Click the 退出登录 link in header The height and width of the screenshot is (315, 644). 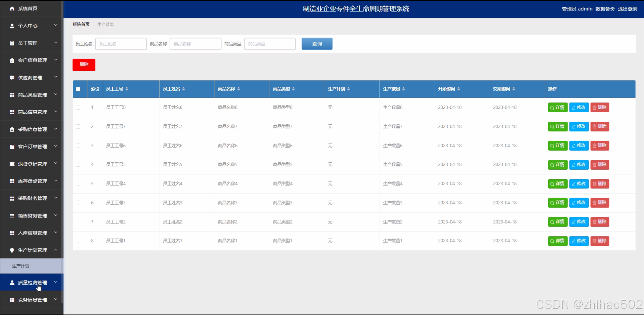(x=627, y=9)
